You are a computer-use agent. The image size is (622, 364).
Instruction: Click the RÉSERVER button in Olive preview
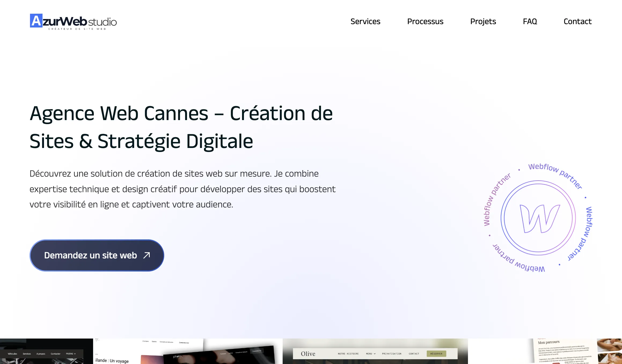tap(436, 354)
